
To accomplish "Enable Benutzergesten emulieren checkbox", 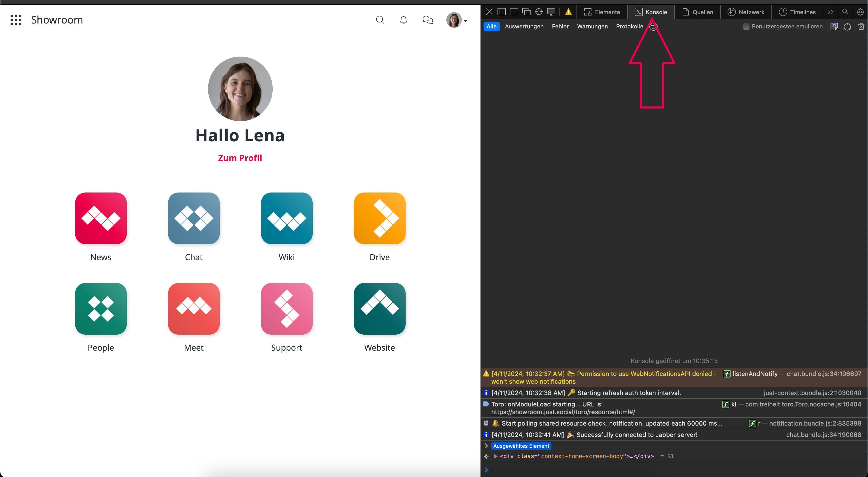I will point(746,27).
